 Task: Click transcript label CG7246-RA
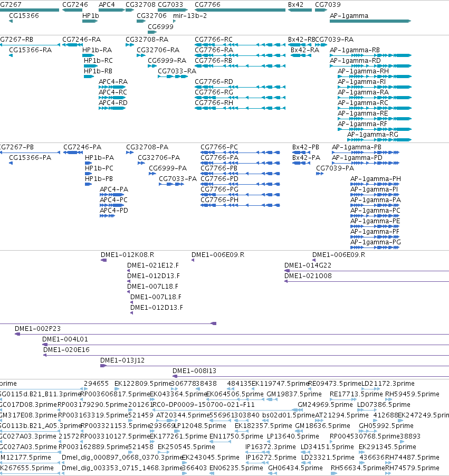click(x=82, y=40)
